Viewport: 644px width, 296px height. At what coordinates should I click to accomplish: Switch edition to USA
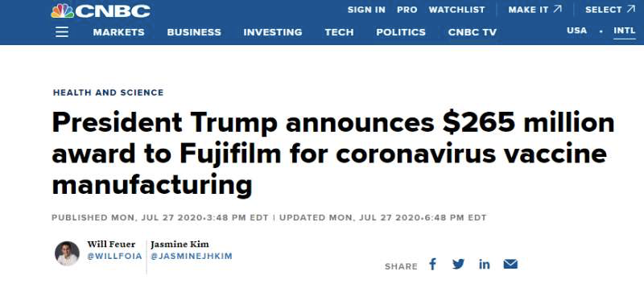tap(576, 31)
